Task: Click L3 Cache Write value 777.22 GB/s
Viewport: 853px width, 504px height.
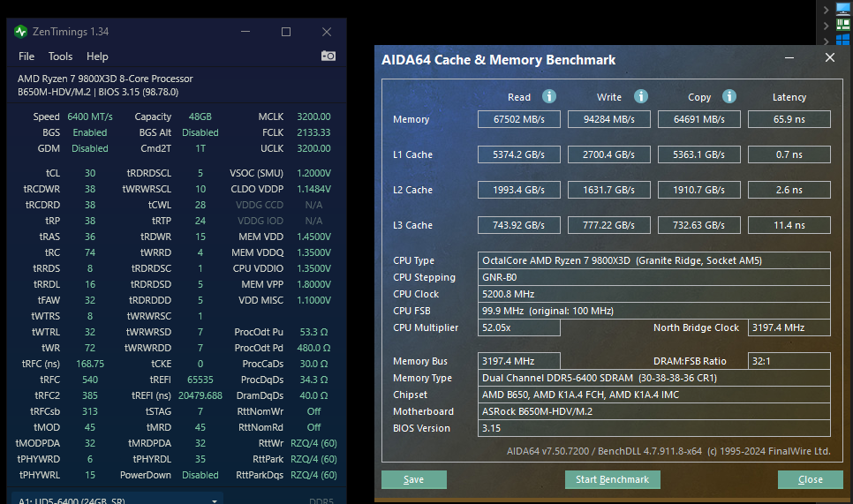Action: click(609, 225)
